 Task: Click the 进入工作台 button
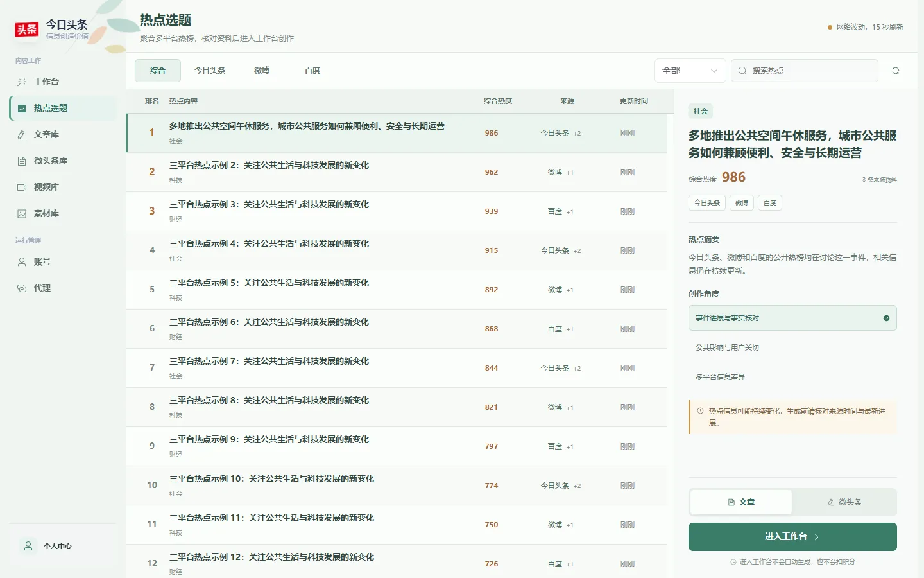[x=792, y=537]
